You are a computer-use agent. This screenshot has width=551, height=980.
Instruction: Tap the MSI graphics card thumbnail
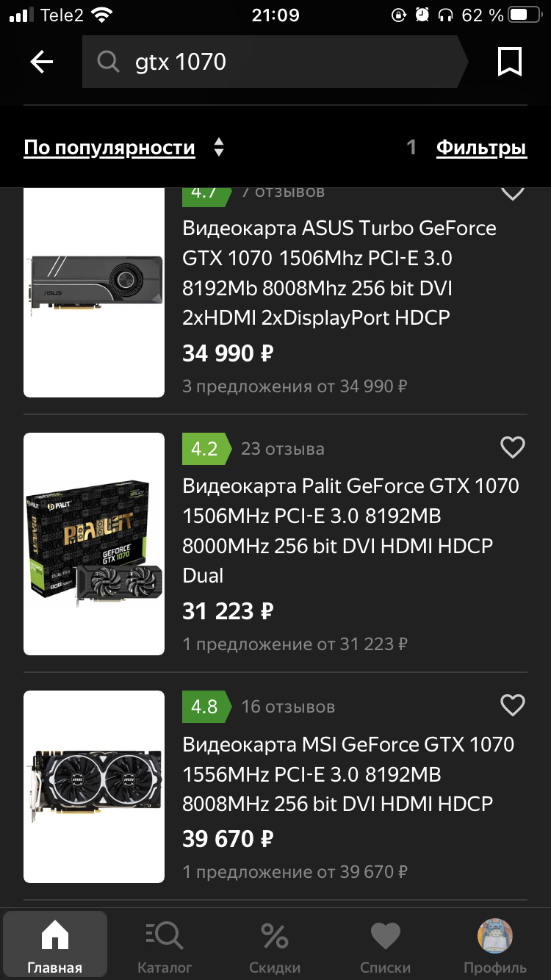tap(94, 786)
